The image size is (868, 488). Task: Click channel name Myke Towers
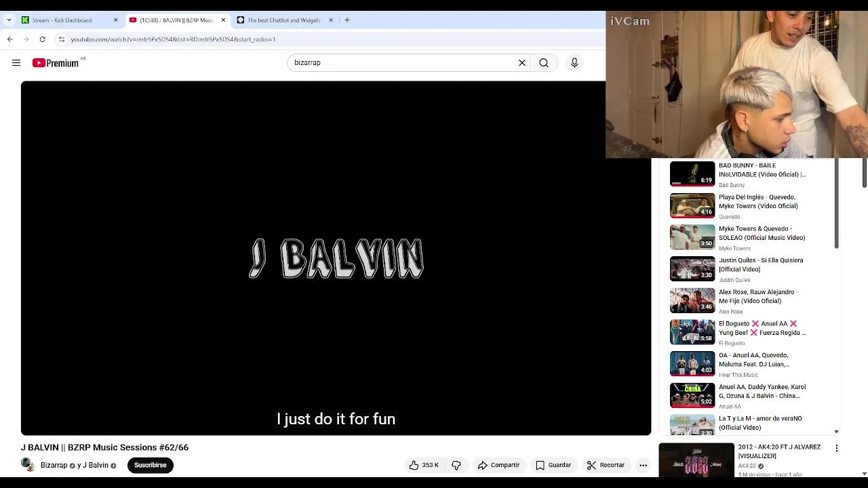[x=734, y=249]
